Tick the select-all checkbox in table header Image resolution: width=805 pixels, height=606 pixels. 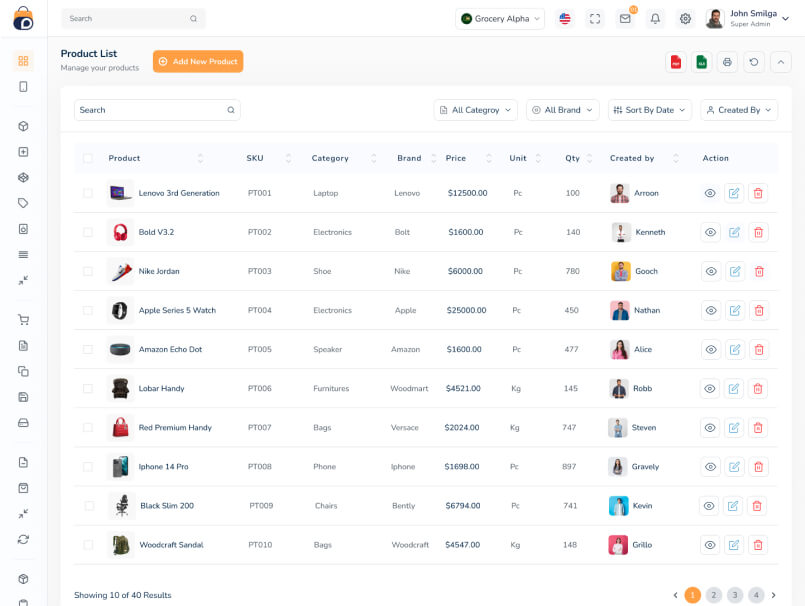[x=88, y=158]
